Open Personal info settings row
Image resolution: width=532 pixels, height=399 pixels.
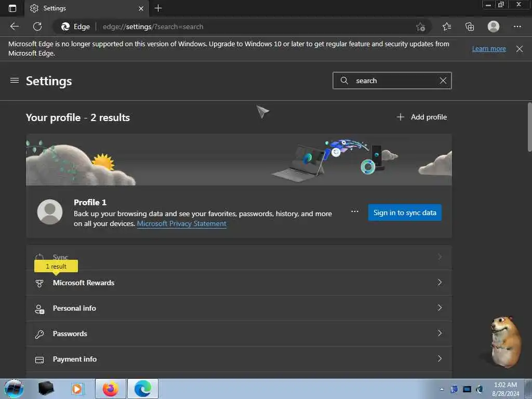[x=239, y=308]
